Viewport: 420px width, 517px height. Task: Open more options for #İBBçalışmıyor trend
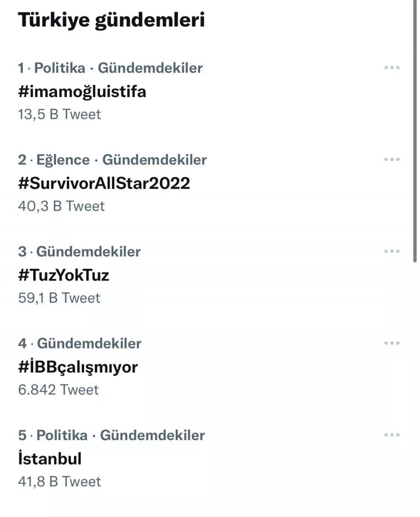pos(391,343)
